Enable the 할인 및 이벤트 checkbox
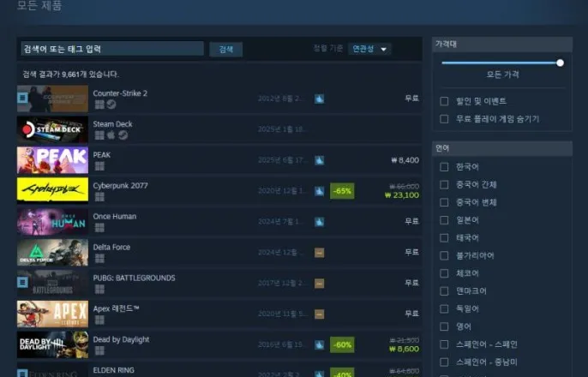 pos(444,101)
